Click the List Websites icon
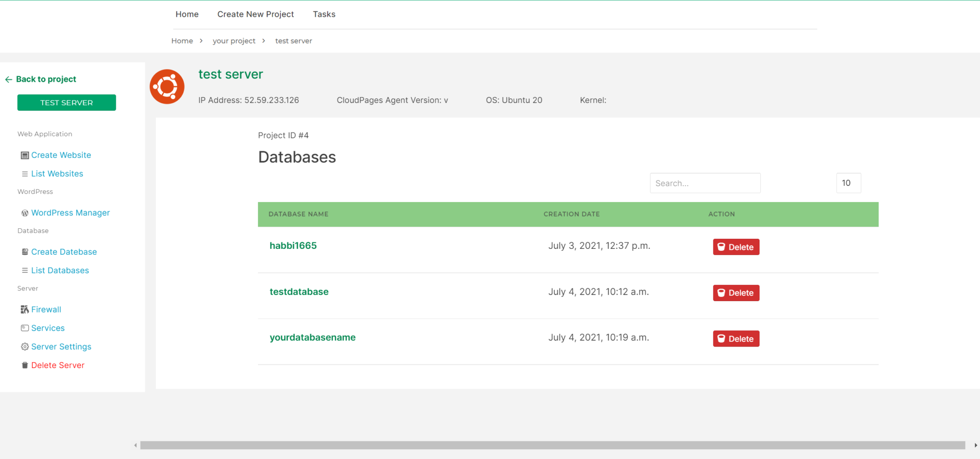 pyautogui.click(x=24, y=173)
